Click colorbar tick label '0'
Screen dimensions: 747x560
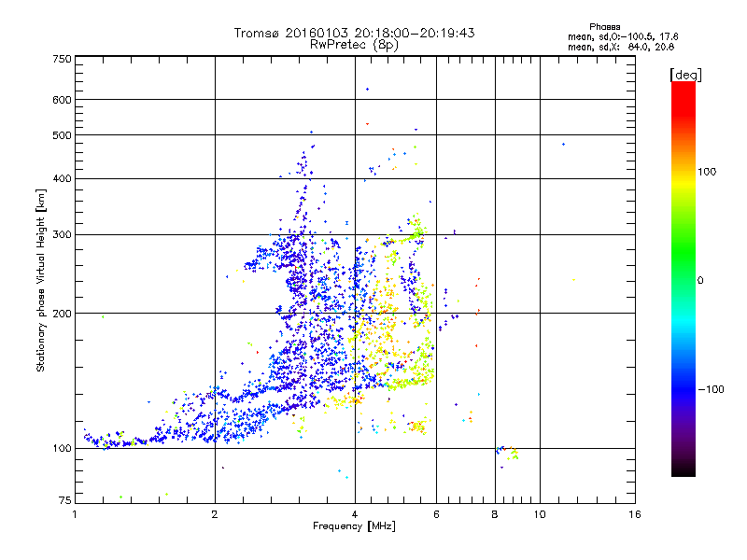(x=699, y=281)
